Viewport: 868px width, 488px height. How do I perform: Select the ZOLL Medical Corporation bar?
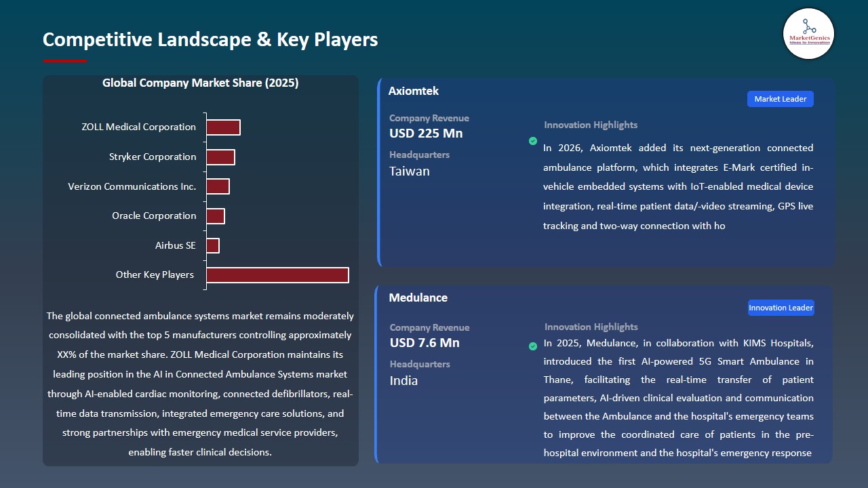pos(223,127)
